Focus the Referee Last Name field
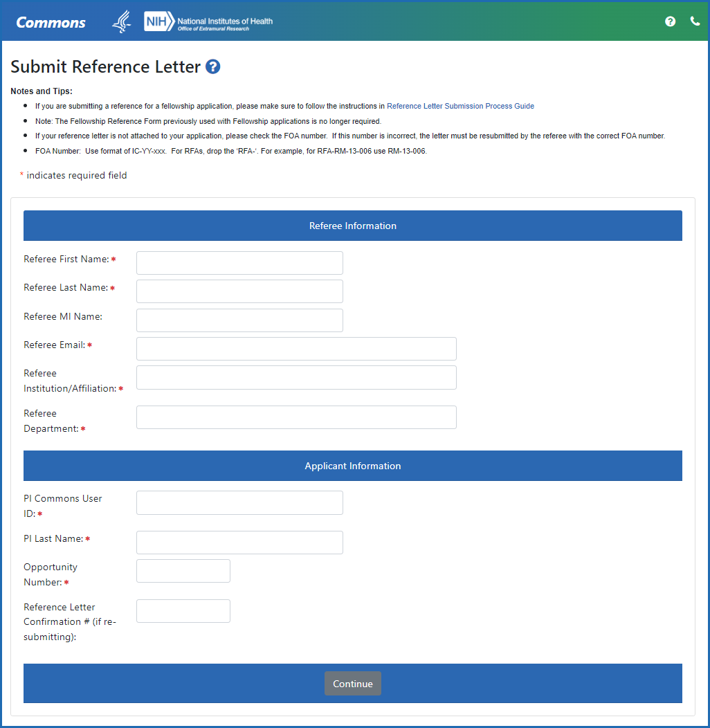Image resolution: width=710 pixels, height=728 pixels. point(239,291)
